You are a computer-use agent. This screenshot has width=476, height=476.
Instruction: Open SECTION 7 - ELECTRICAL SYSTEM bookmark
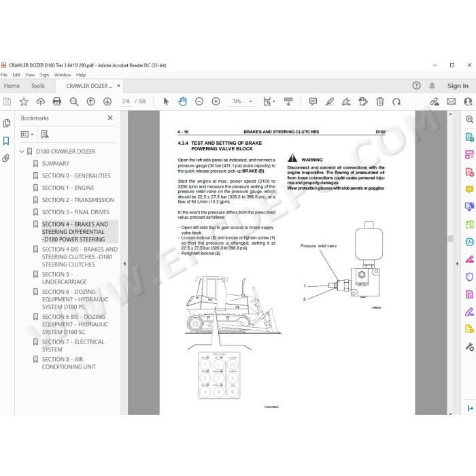[73, 345]
